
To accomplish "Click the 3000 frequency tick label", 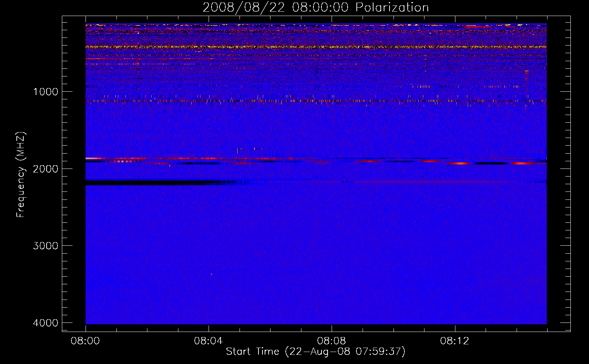I will tap(46, 246).
